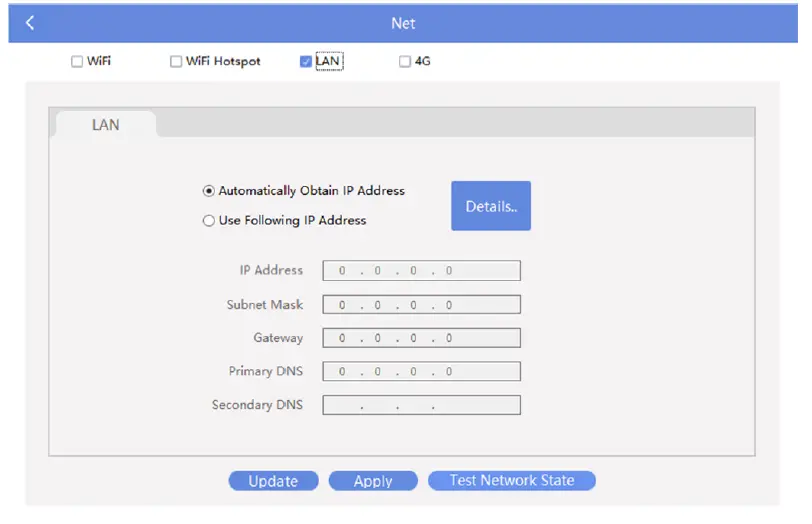Click the Primary DNS label

266,371
